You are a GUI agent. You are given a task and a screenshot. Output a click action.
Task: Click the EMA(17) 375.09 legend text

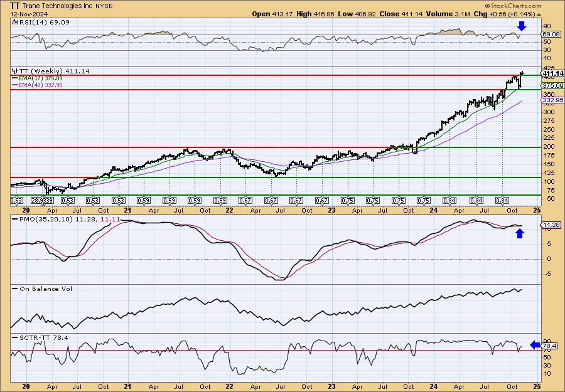click(x=40, y=78)
